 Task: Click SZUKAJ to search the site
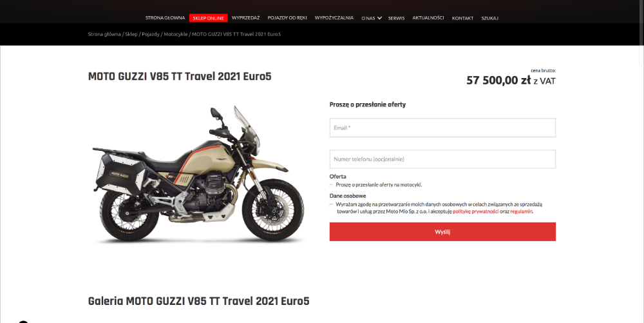tap(489, 18)
